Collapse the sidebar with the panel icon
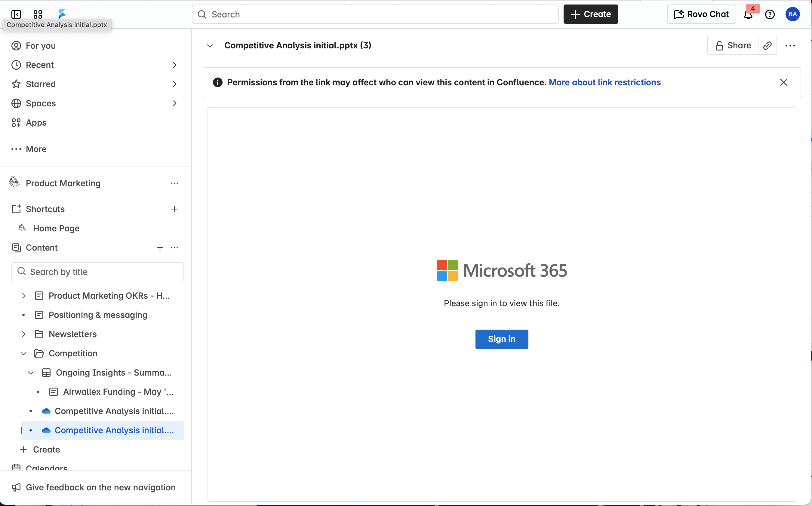 [x=16, y=14]
